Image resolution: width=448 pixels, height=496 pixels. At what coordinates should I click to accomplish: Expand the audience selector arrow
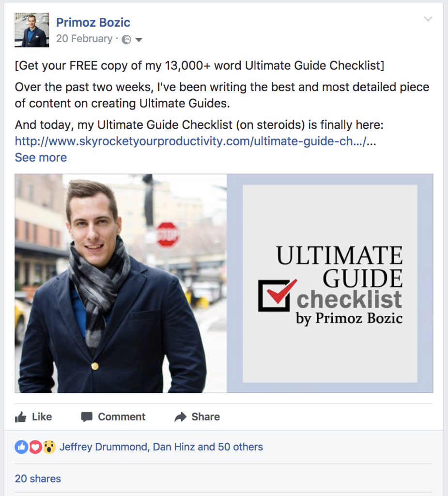[x=139, y=40]
